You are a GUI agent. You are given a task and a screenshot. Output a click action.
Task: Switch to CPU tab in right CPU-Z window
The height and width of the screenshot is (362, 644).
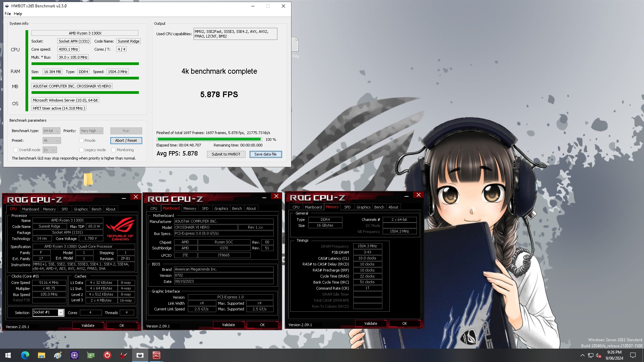point(296,207)
